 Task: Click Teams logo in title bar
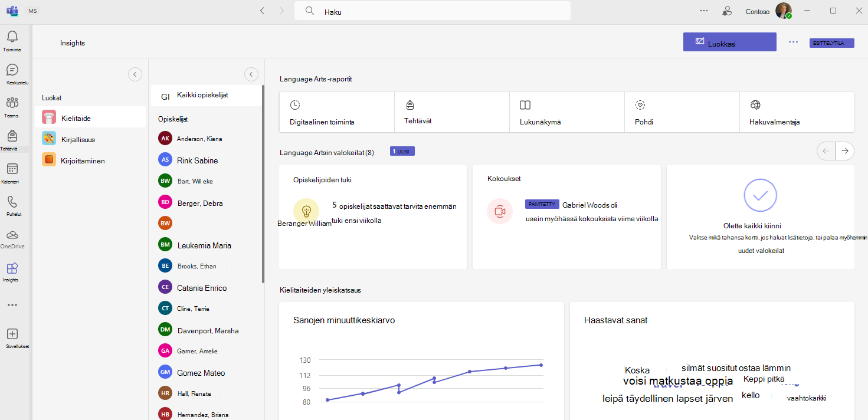tap(12, 11)
